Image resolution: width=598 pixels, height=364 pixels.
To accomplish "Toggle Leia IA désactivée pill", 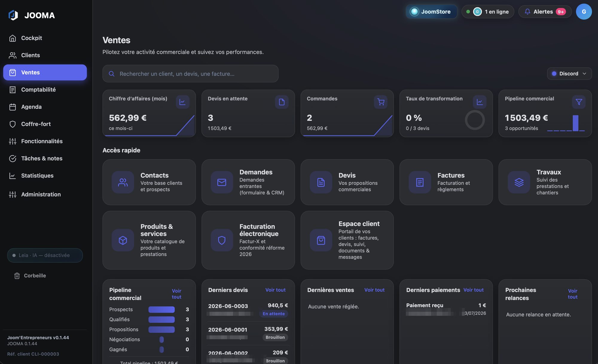I will pos(45,255).
